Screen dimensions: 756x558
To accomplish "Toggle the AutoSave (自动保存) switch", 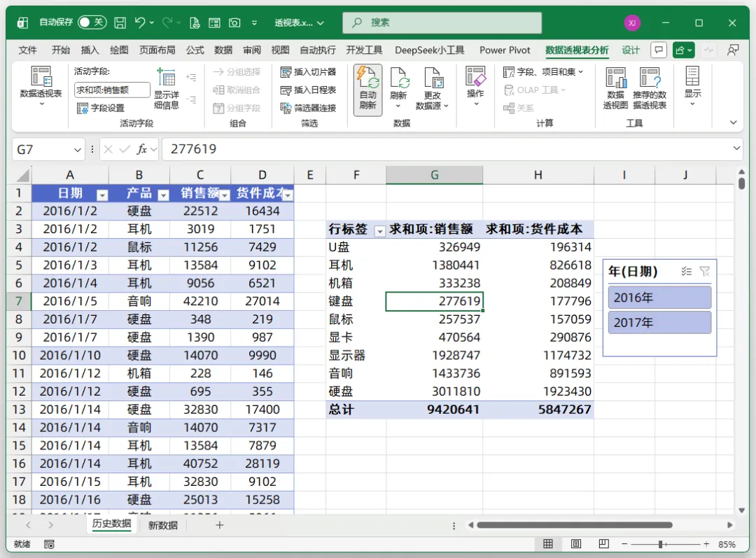I will coord(92,22).
